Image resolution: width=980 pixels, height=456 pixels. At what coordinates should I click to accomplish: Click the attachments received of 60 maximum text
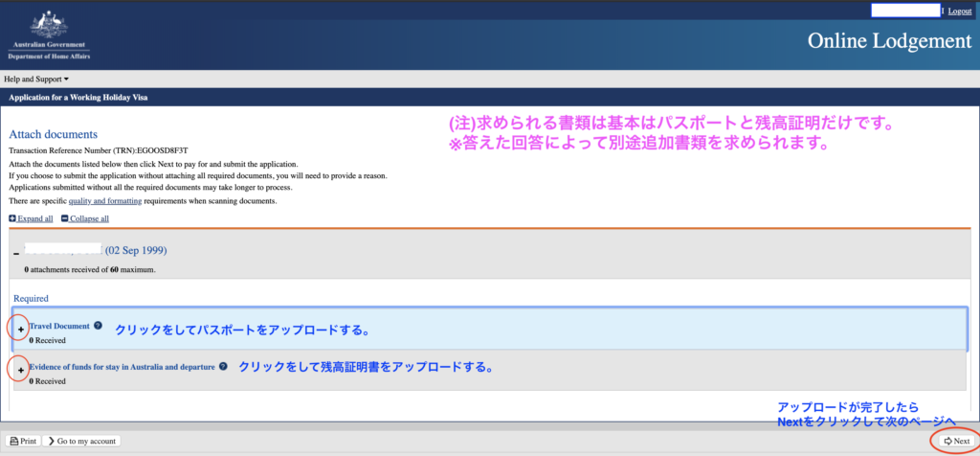(x=89, y=269)
